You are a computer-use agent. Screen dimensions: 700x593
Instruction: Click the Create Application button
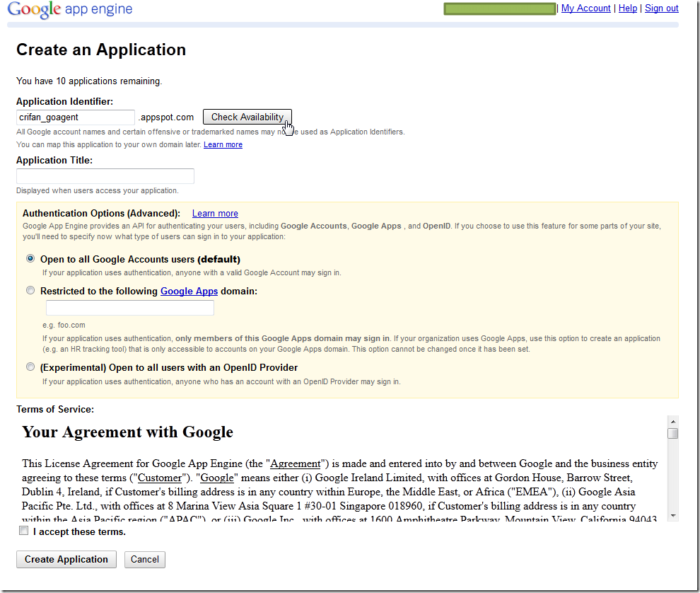tap(66, 559)
